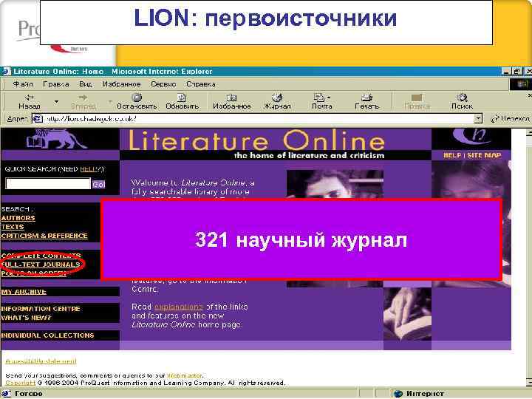Viewport: 532px width, 399px height.
Task: Click the Go! quick search button
Action: (x=99, y=184)
